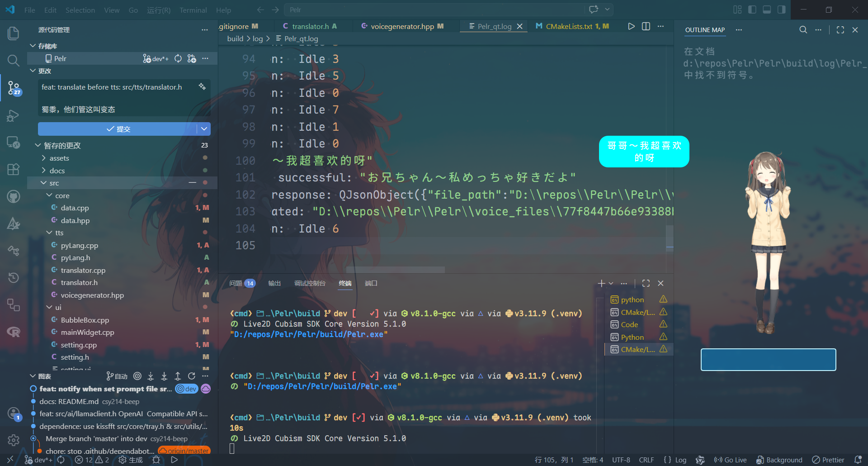Toggle the secondary side bar visibility
The height and width of the screenshot is (466, 868).
coord(781,10)
